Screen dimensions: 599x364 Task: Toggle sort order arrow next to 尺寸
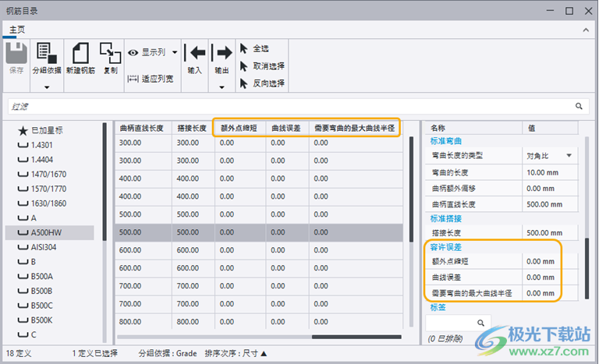pyautogui.click(x=264, y=353)
